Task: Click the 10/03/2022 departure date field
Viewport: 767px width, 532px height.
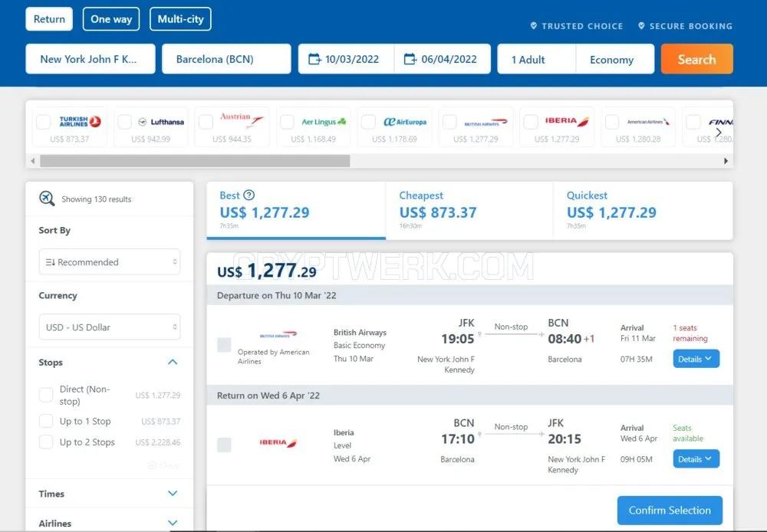Action: coord(347,59)
